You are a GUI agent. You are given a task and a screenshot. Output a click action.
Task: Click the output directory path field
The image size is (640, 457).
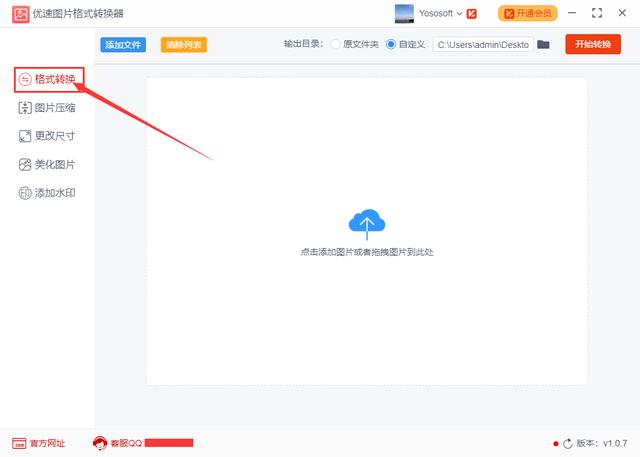(x=482, y=45)
